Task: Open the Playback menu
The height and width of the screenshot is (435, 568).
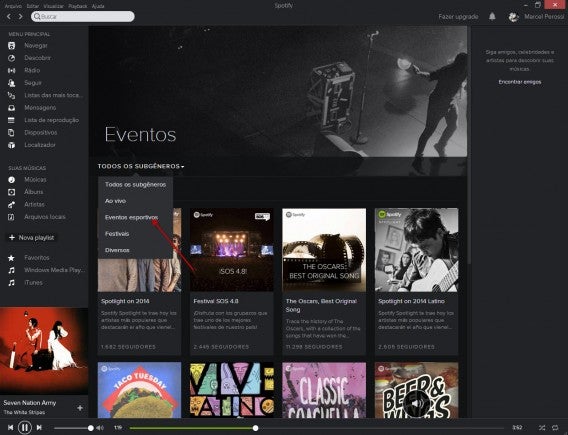Action: [x=78, y=6]
